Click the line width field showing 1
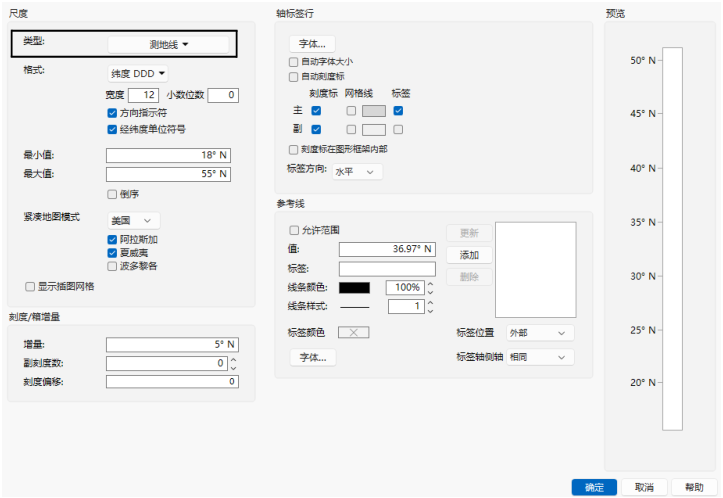The width and height of the screenshot is (723, 498). click(x=406, y=307)
